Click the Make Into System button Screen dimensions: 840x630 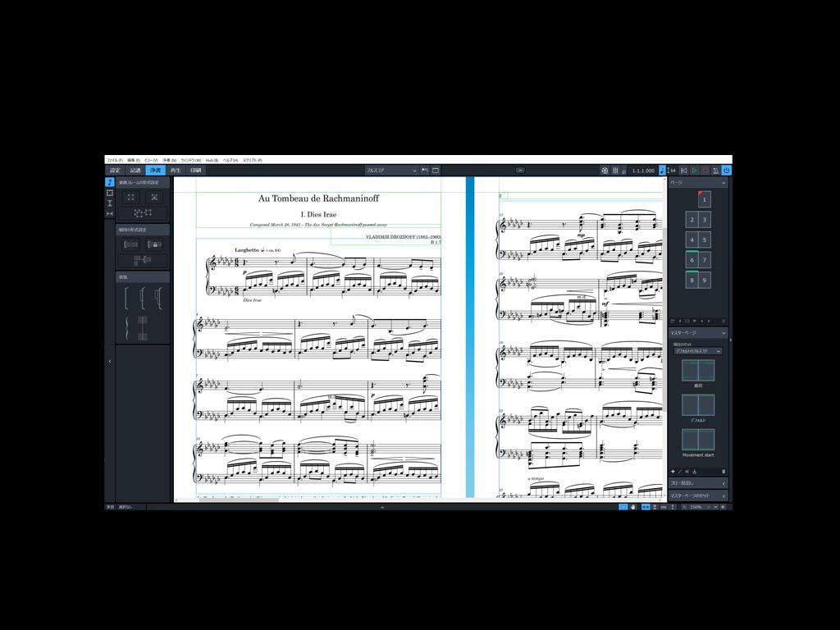[130, 244]
